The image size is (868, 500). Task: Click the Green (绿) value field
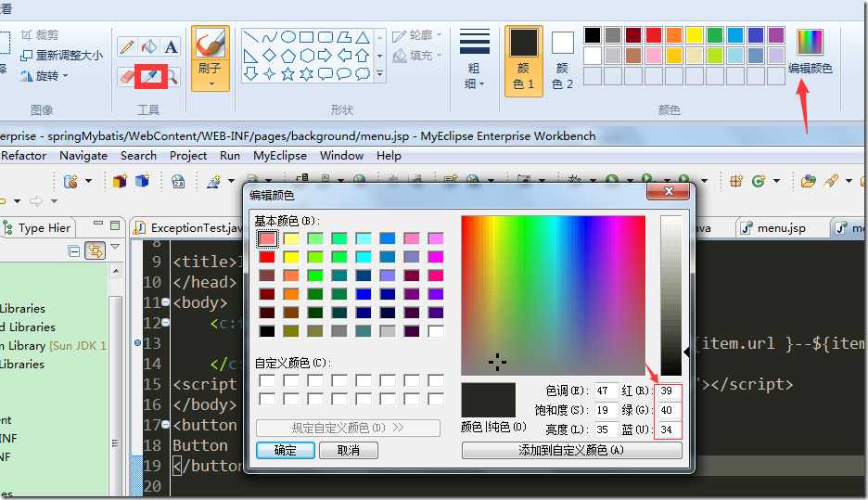pos(669,410)
